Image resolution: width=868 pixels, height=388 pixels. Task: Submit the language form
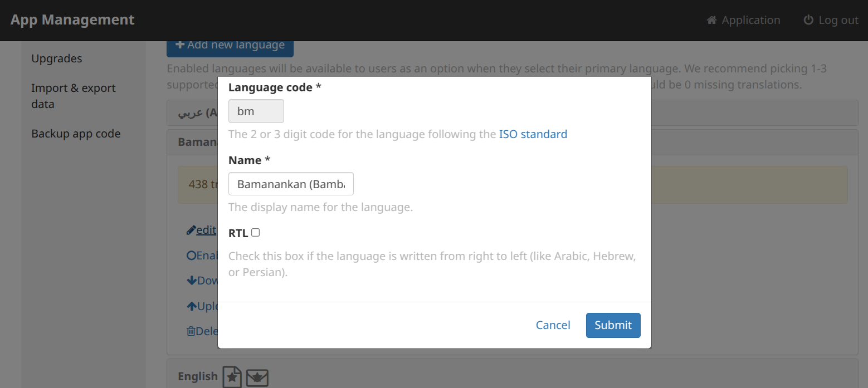click(613, 325)
